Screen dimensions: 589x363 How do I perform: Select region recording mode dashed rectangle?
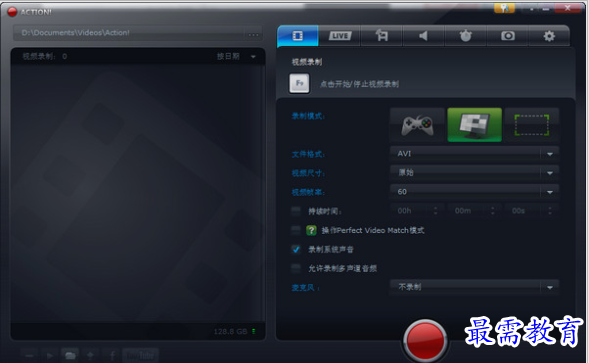532,125
